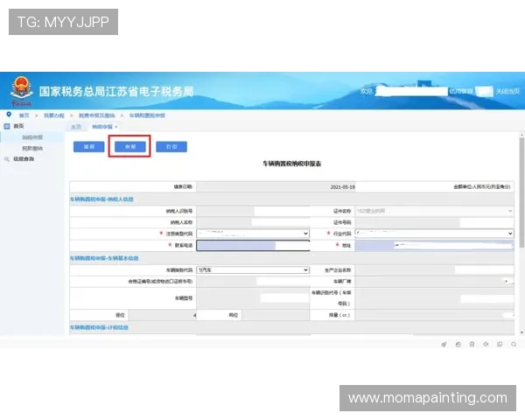Click the 车辆厂牌 field
This screenshot has width=525, height=420.
coord(434,282)
